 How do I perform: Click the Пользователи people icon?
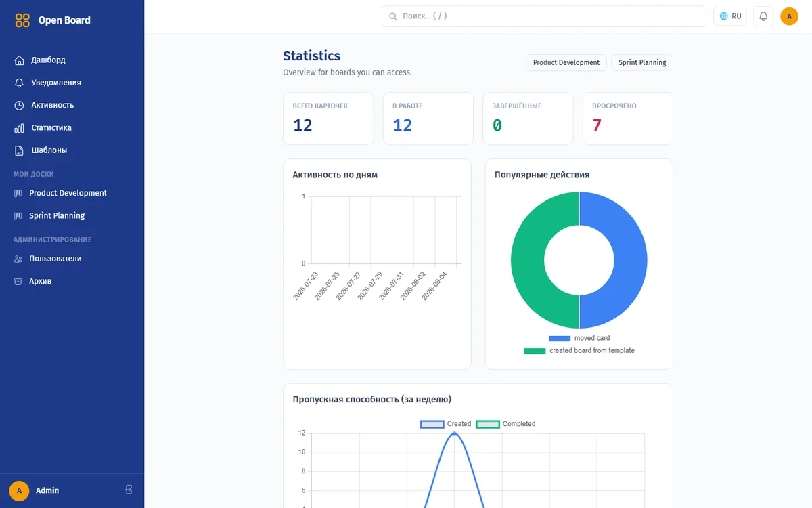(18, 259)
